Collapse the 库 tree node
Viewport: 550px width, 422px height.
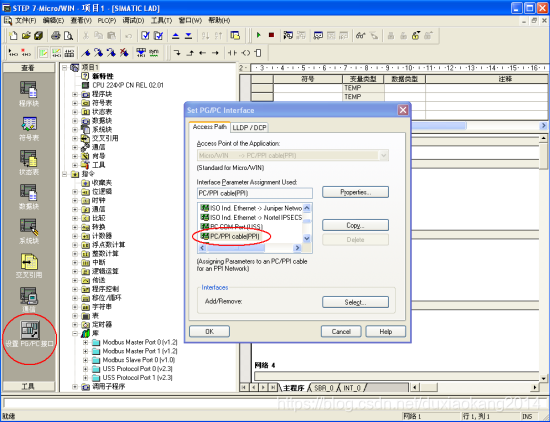pyautogui.click(x=75, y=333)
